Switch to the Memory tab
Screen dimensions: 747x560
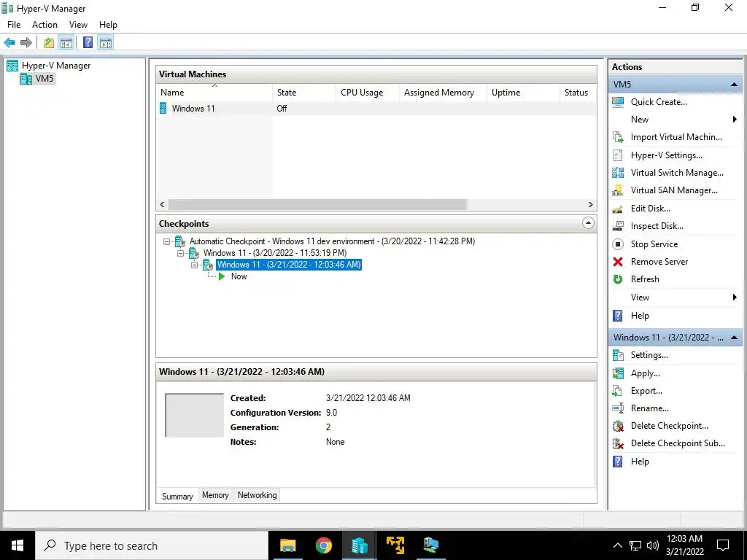tap(215, 495)
